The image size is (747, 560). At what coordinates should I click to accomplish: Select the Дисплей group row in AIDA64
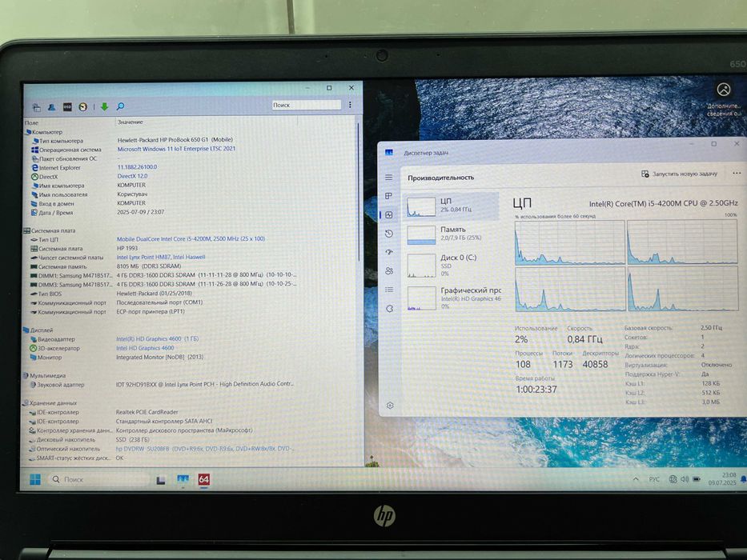(38, 330)
